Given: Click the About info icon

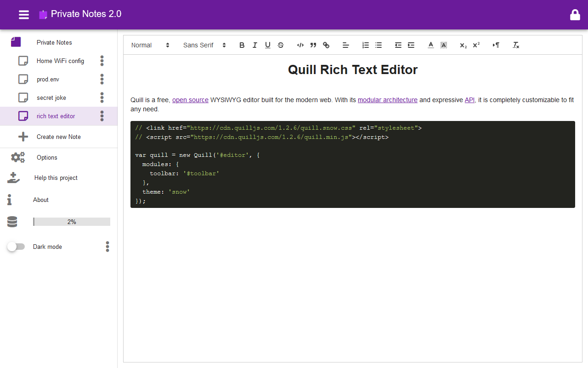Looking at the screenshot, I should [9, 200].
